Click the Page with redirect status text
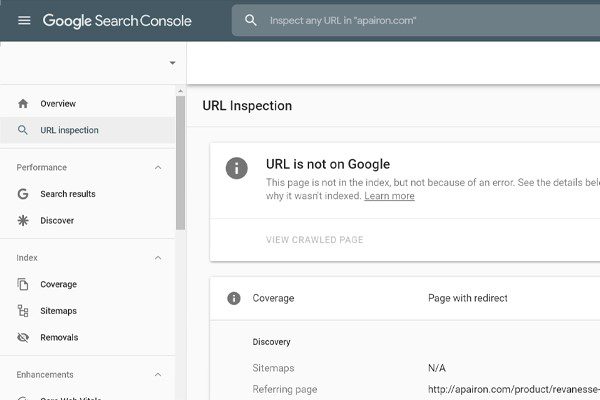 coord(468,298)
